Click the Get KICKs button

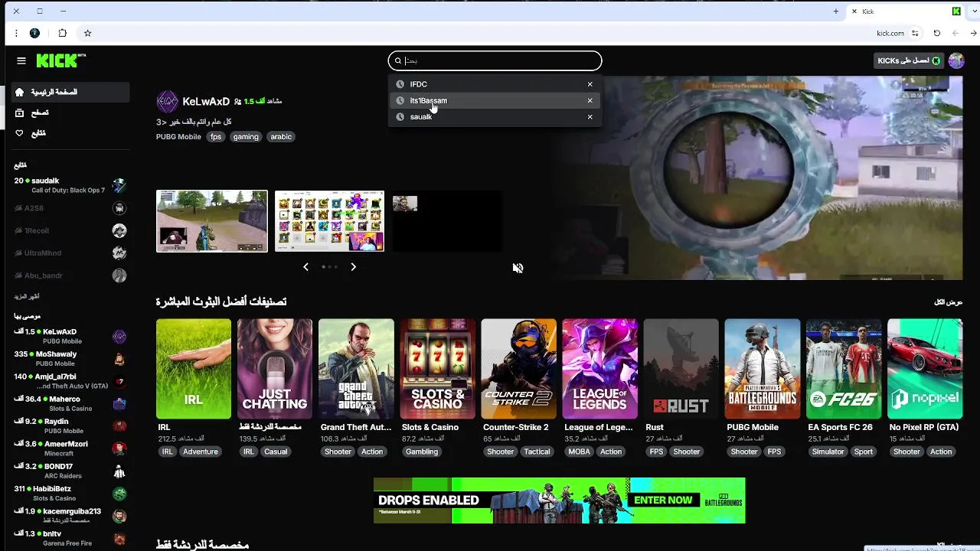[x=909, y=60]
